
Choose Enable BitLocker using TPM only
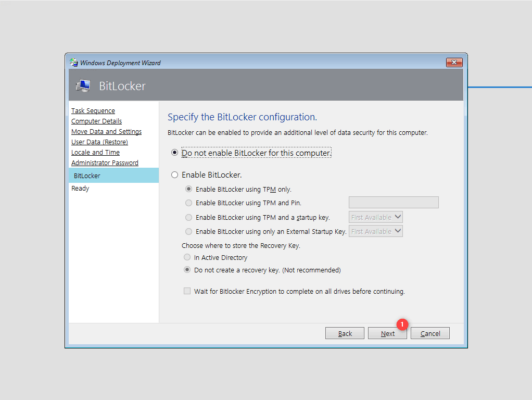[189, 189]
